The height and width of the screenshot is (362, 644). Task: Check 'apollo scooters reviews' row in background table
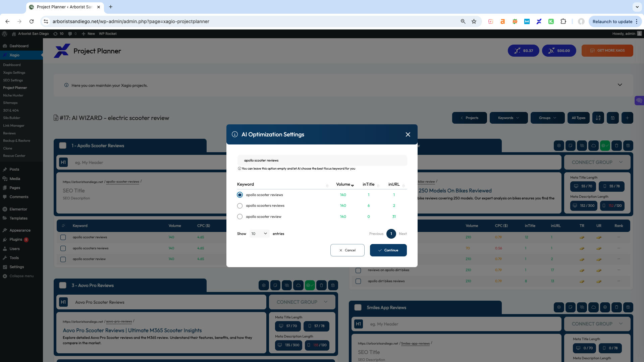(63, 248)
